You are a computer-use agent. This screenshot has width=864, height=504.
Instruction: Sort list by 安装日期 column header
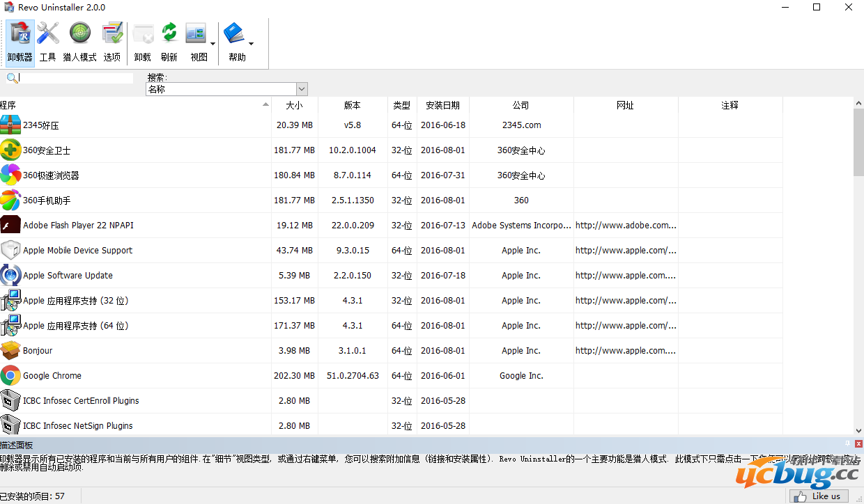click(x=442, y=105)
